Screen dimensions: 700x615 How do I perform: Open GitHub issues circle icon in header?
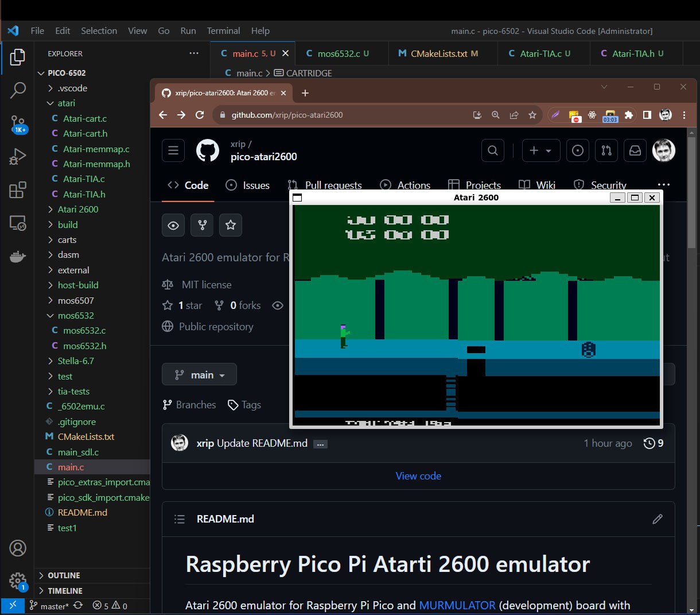click(x=578, y=150)
